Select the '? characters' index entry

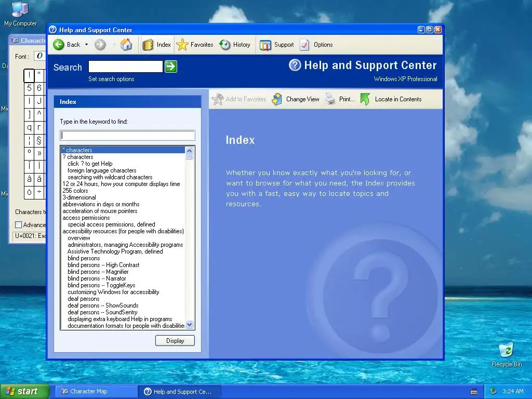coord(123,157)
